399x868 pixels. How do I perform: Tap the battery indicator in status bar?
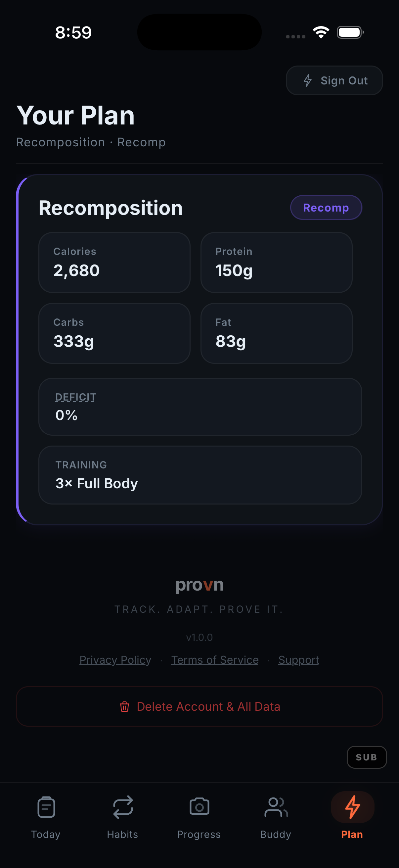[x=350, y=32]
